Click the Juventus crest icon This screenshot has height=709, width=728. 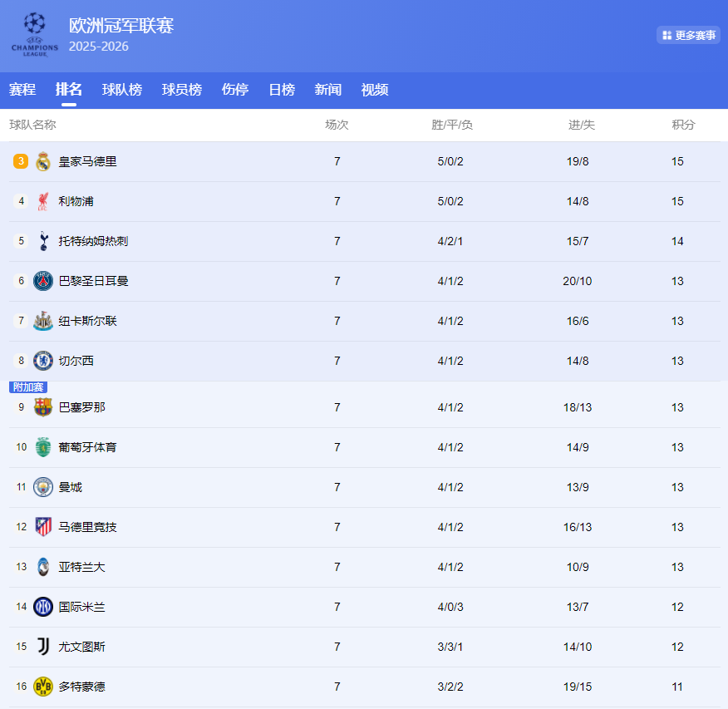click(43, 647)
